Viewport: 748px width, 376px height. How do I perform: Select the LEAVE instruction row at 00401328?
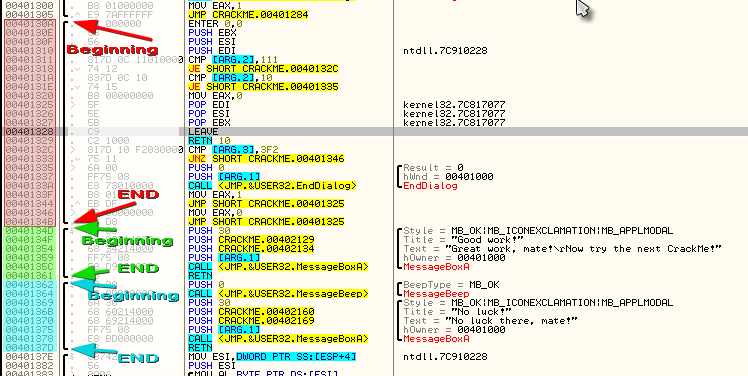pos(374,132)
